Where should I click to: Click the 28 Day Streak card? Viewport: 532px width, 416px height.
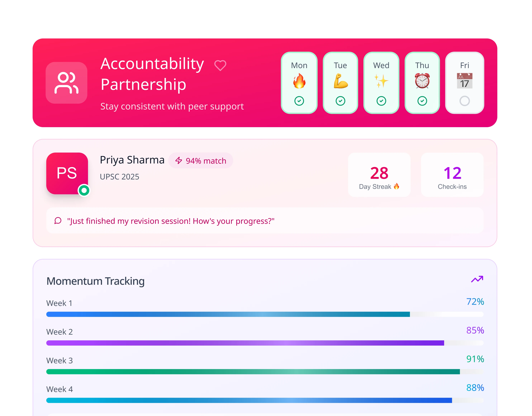pyautogui.click(x=379, y=175)
